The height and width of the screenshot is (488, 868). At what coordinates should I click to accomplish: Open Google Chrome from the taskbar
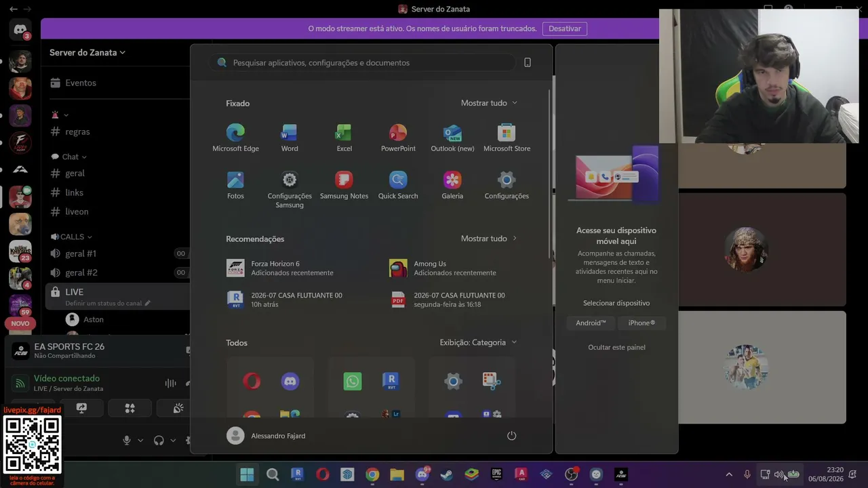tap(372, 474)
